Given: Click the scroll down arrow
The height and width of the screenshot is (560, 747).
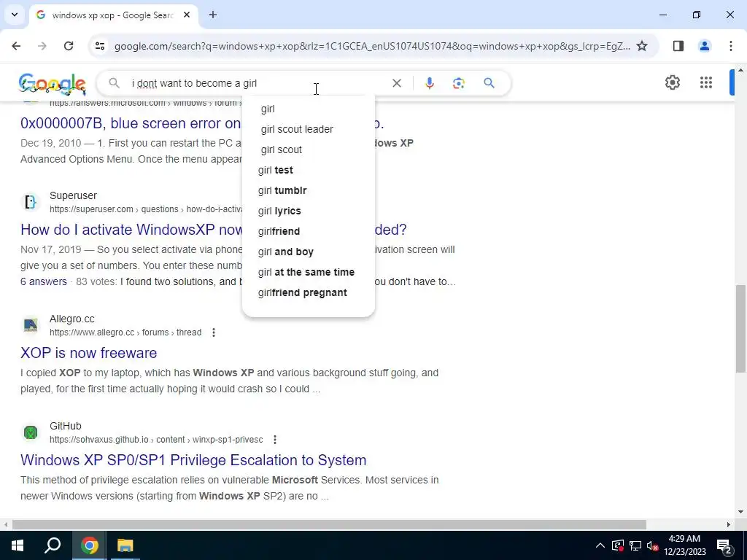Looking at the screenshot, I should coord(740,513).
